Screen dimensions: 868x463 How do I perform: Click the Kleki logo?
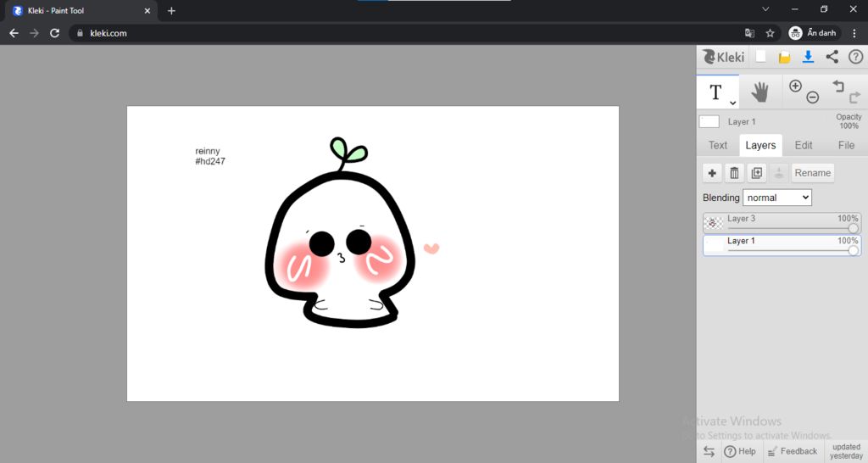point(723,57)
